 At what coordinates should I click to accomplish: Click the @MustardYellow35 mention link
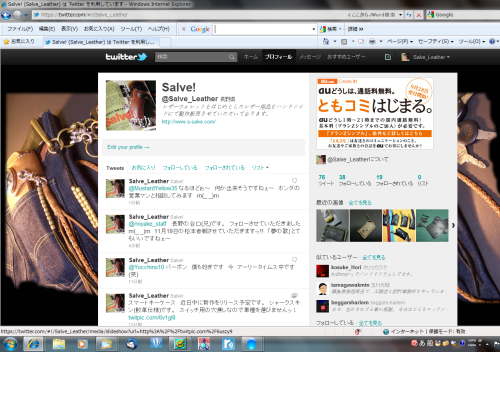[x=153, y=188]
